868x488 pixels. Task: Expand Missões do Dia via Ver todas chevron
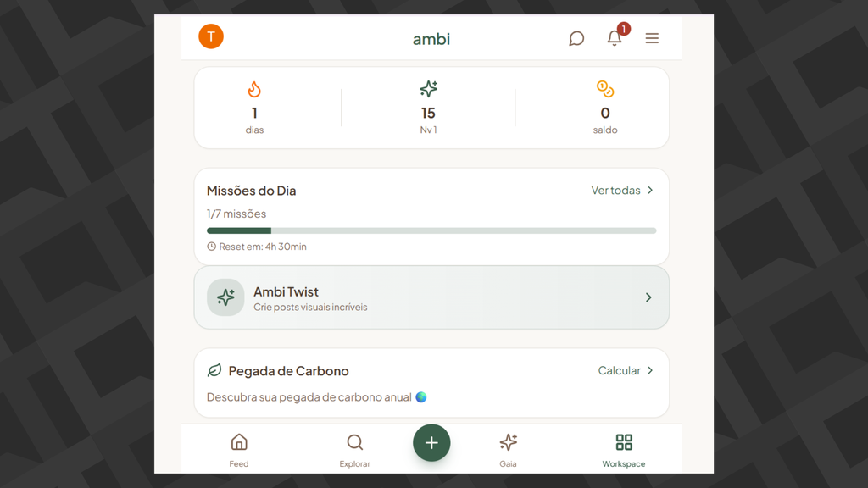coord(650,190)
